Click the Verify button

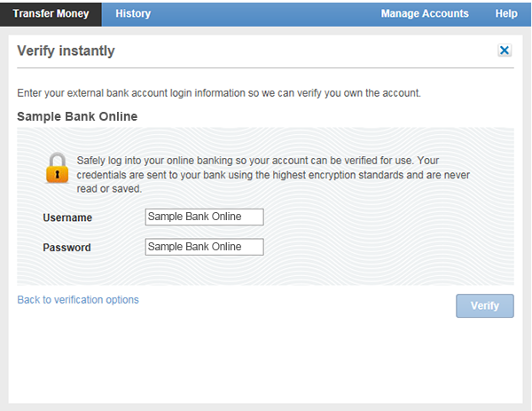485,305
